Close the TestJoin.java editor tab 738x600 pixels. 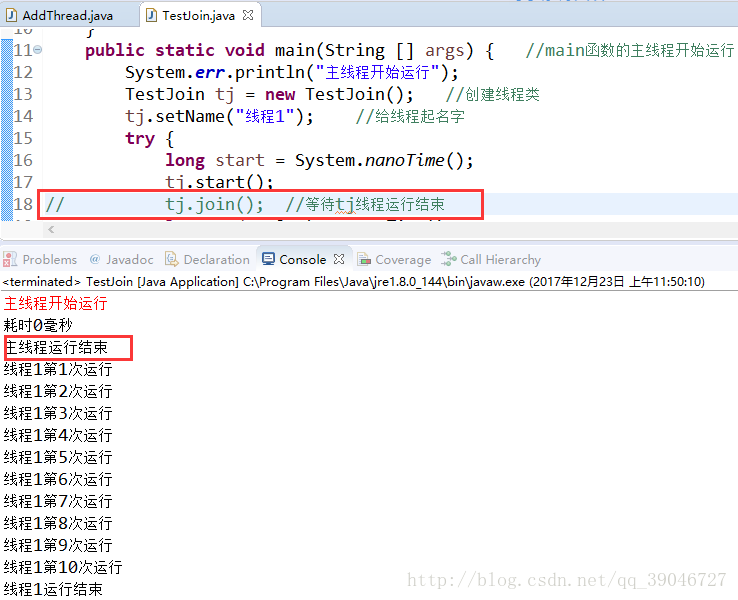(x=248, y=15)
